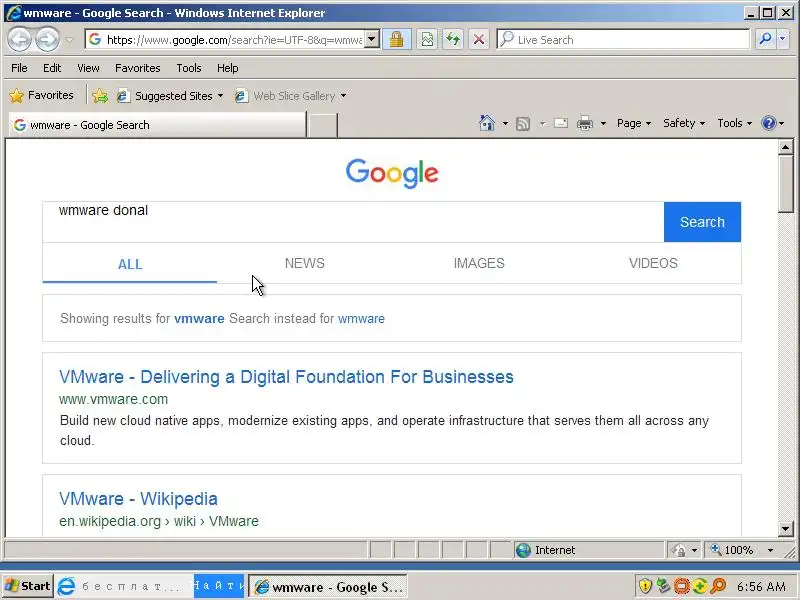The height and width of the screenshot is (600, 800).
Task: Click the blue Help question mark icon
Action: pyautogui.click(x=768, y=123)
